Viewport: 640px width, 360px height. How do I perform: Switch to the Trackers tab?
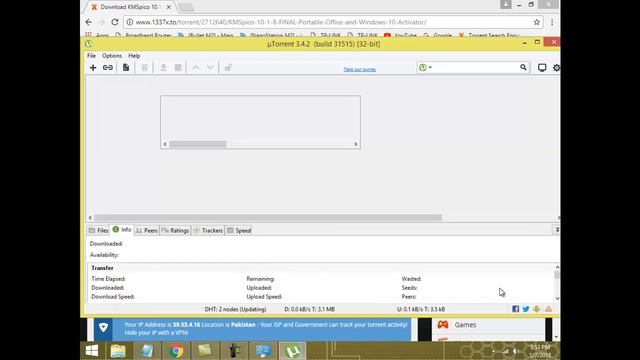[208, 230]
